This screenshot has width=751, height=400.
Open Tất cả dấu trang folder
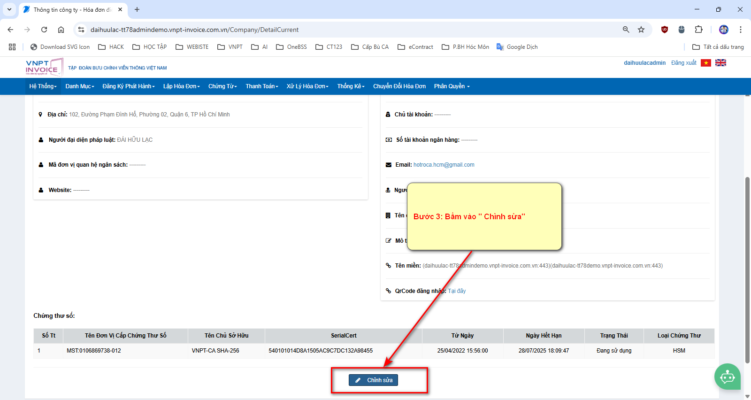[718, 47]
